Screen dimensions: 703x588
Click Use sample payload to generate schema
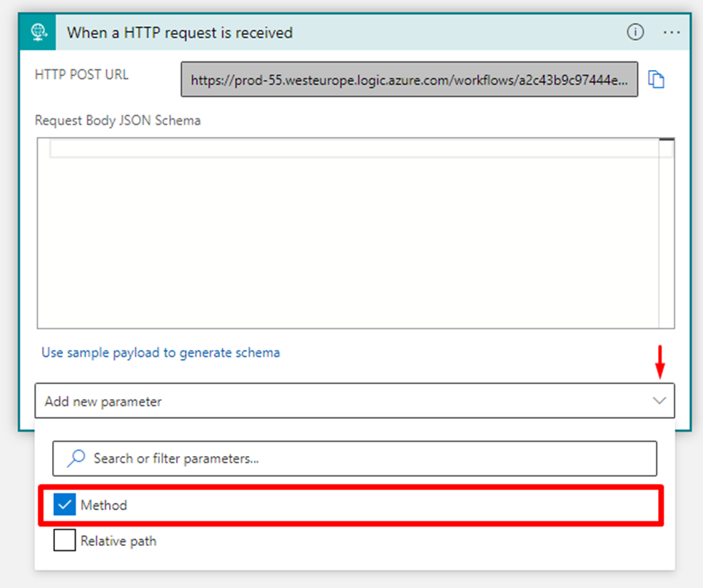[161, 353]
